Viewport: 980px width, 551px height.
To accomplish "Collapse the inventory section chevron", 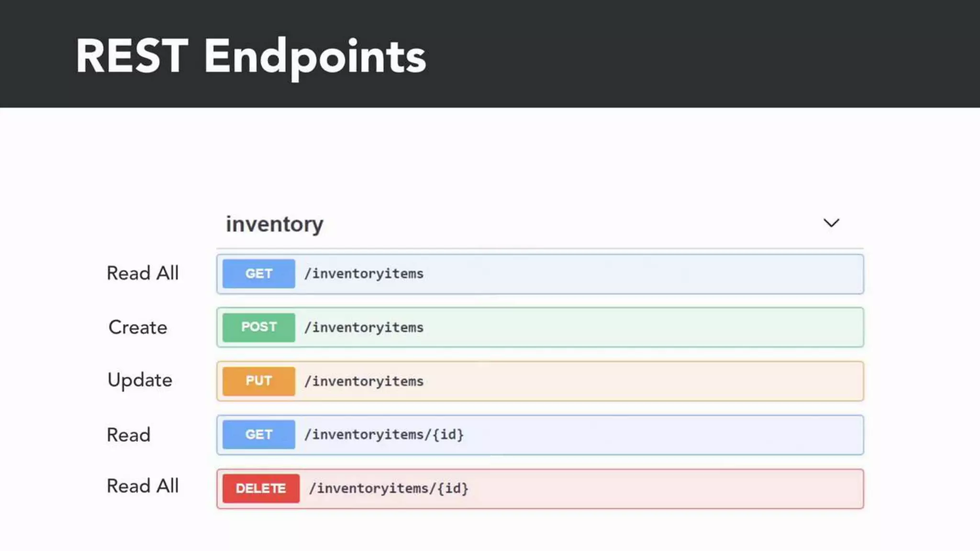I will pos(831,223).
